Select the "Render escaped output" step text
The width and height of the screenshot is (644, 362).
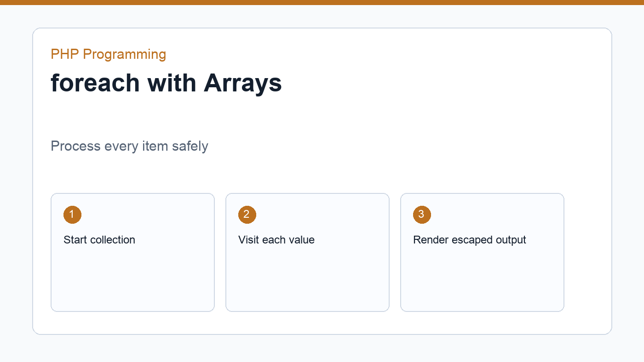470,240
